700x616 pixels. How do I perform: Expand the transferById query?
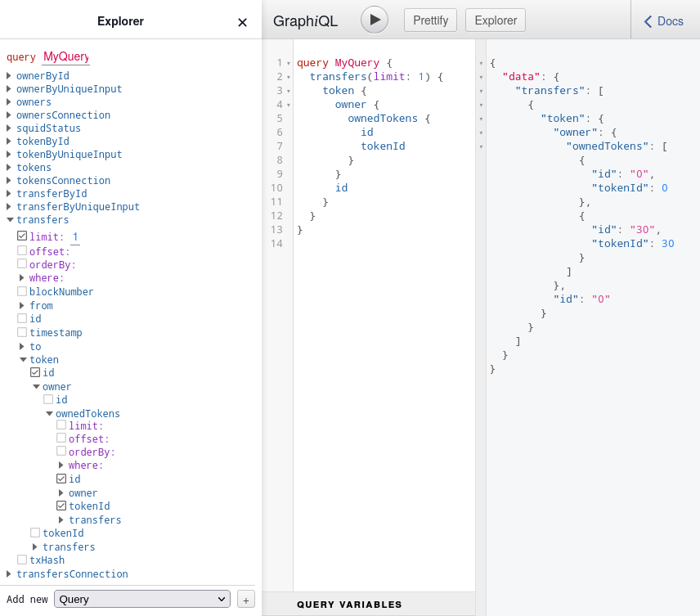coord(8,193)
